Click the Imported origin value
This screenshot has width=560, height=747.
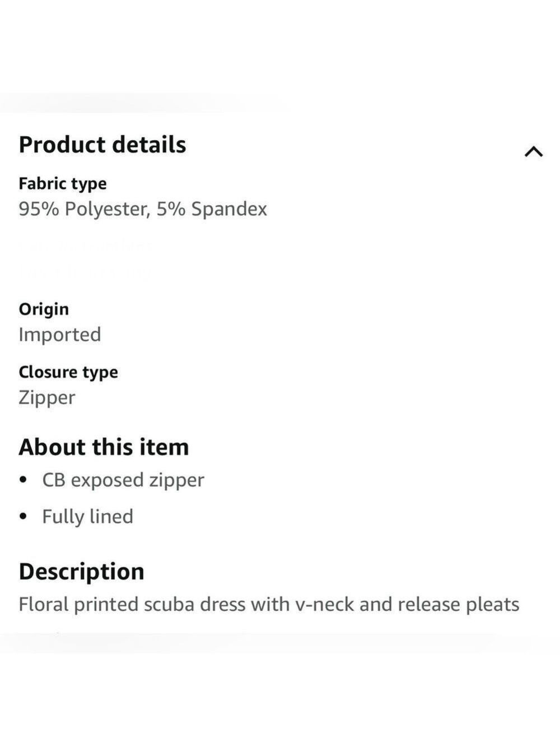[x=60, y=335]
